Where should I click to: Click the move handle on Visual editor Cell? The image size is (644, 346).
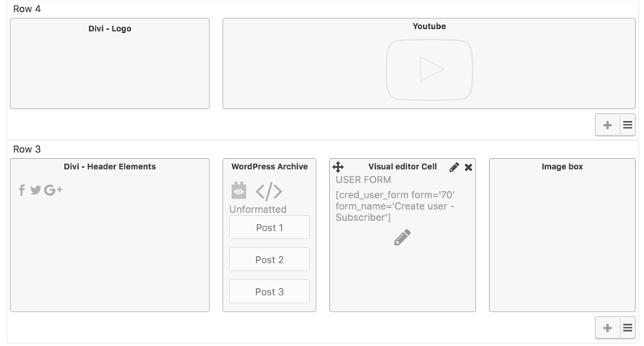point(338,167)
